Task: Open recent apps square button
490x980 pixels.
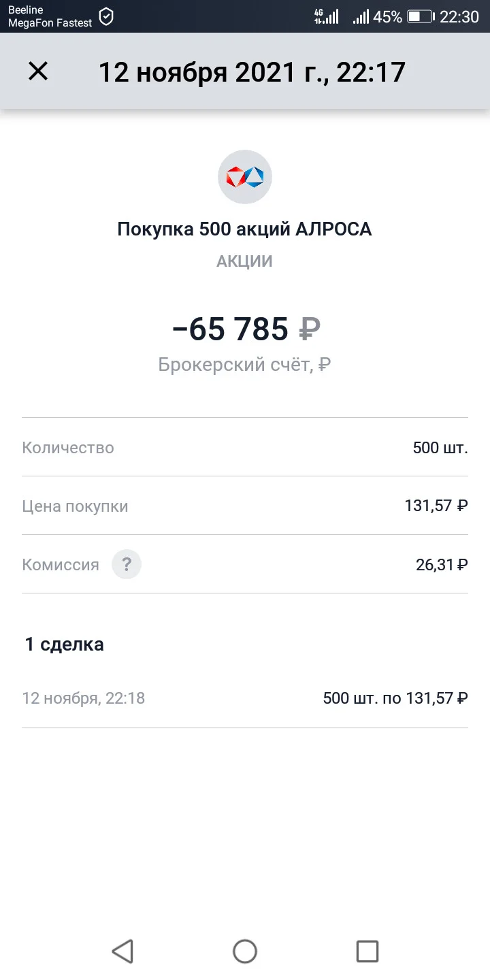Action: 367,951
